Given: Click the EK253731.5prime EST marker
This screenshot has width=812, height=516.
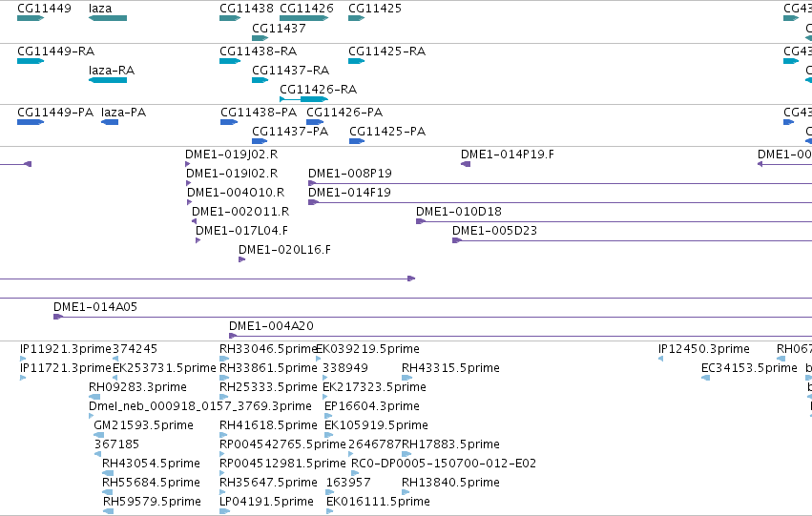Looking at the screenshot, I should [x=115, y=378].
